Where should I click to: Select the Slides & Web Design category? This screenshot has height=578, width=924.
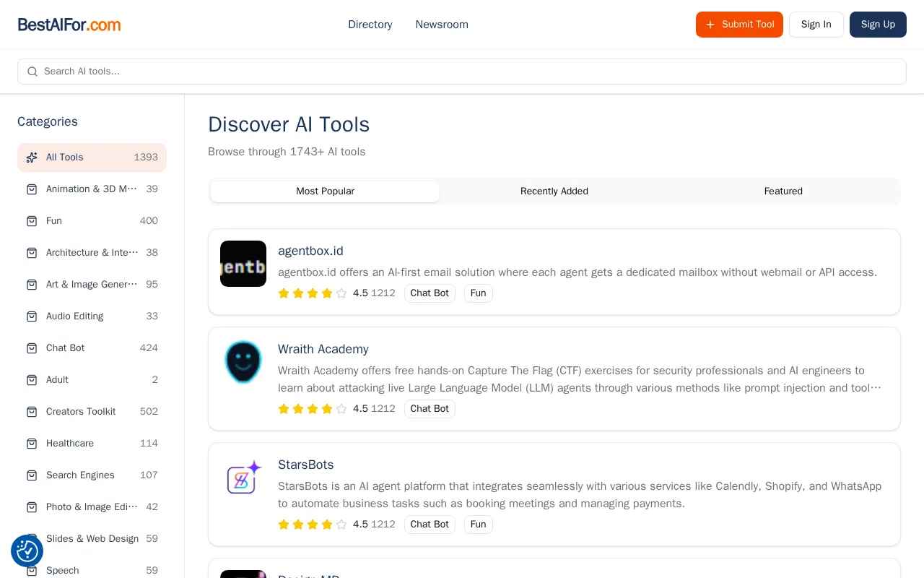coord(92,539)
